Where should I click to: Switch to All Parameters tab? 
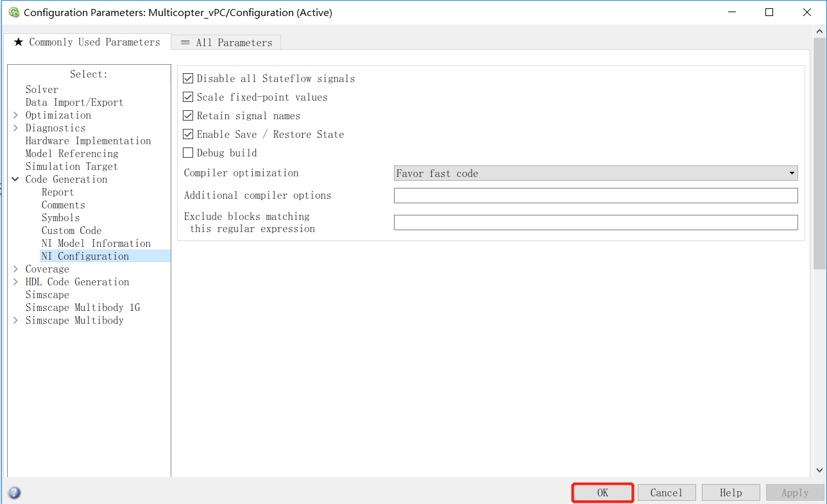(226, 42)
